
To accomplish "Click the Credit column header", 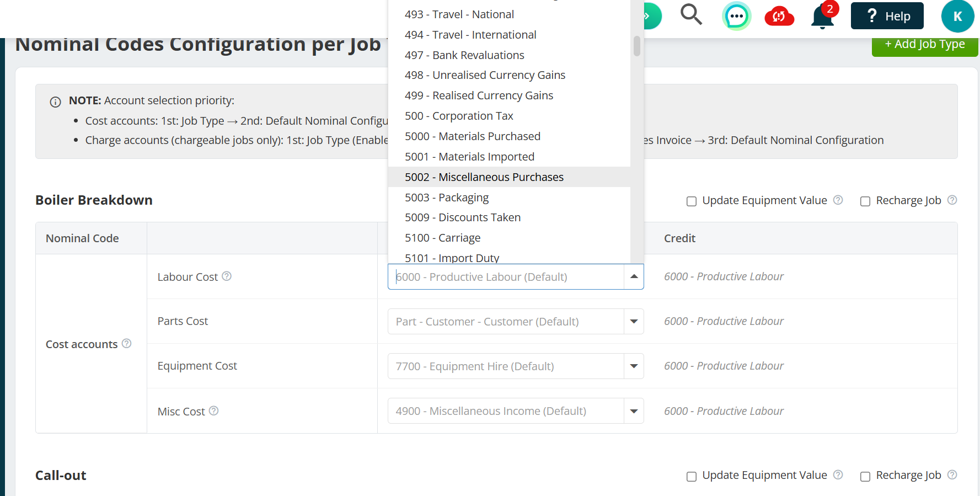I will pos(679,238).
